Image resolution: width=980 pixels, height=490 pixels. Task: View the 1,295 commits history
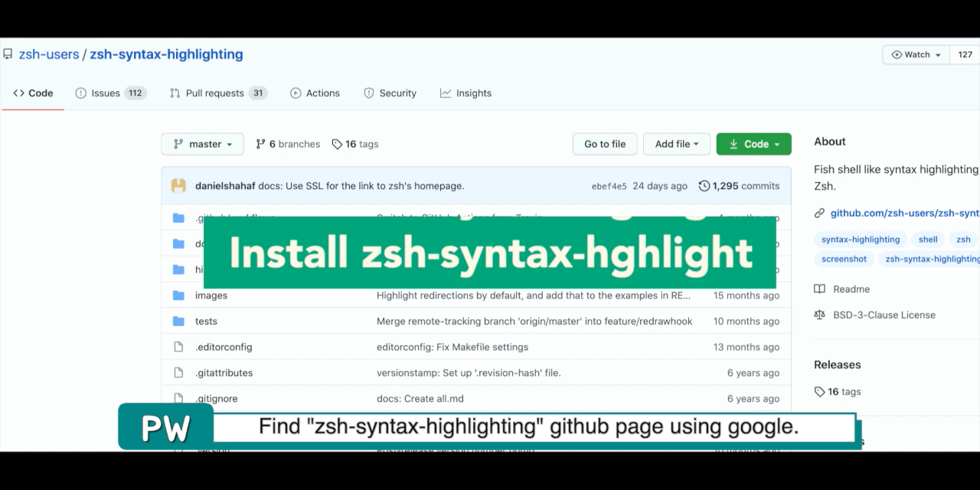(x=739, y=186)
